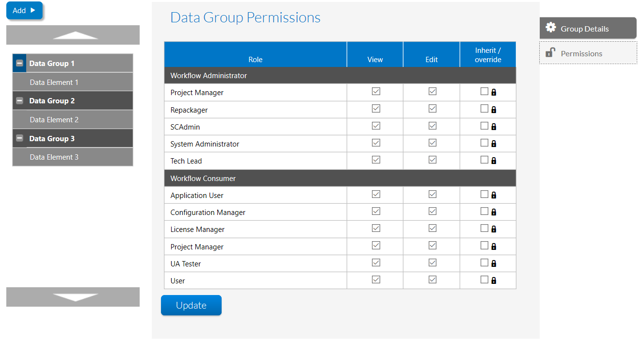Screen dimensions: 644x345
Task: Click the lock icon in License Manager row
Action: click(494, 229)
